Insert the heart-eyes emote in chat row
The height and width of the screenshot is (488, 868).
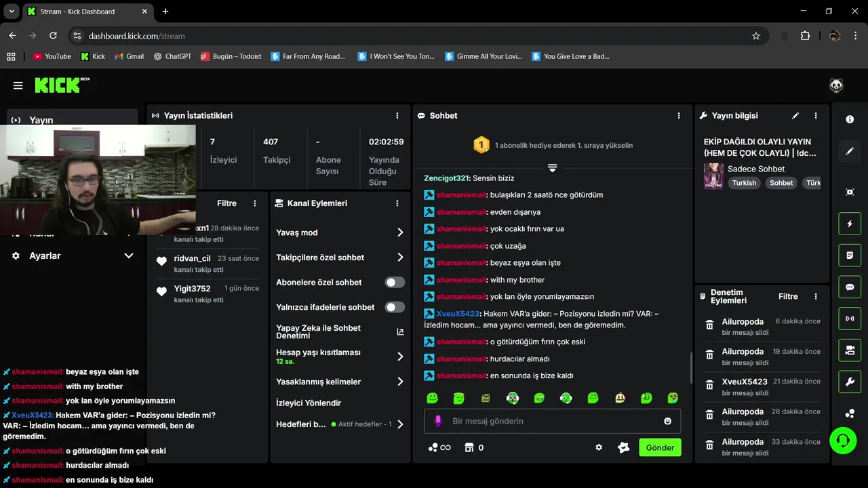click(673, 398)
